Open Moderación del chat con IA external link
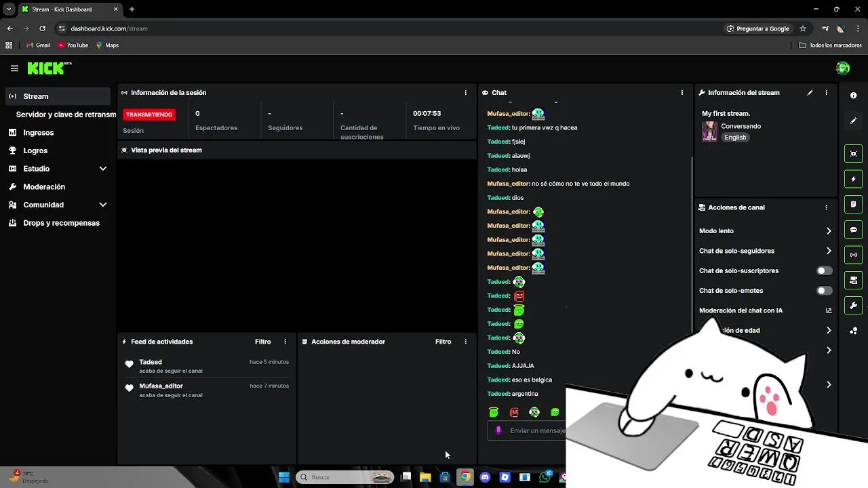 pyautogui.click(x=829, y=310)
